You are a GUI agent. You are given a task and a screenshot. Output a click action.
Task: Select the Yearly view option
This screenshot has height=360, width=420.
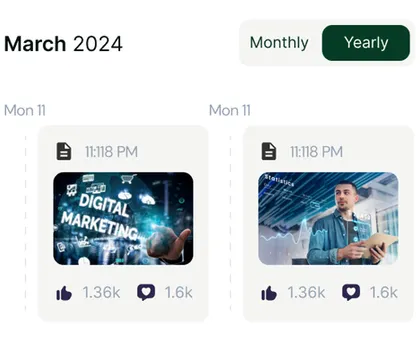coord(366,43)
